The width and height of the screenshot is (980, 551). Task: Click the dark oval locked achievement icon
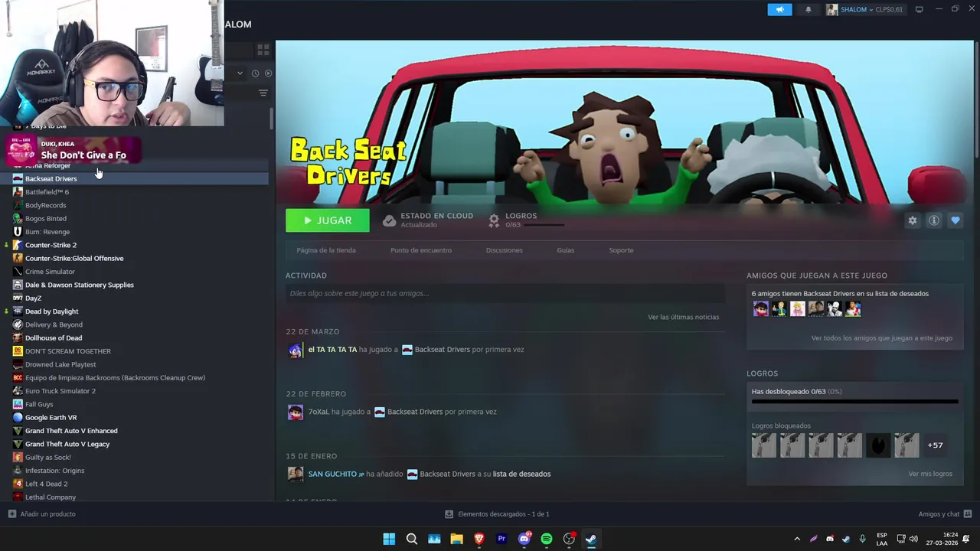pos(878,445)
